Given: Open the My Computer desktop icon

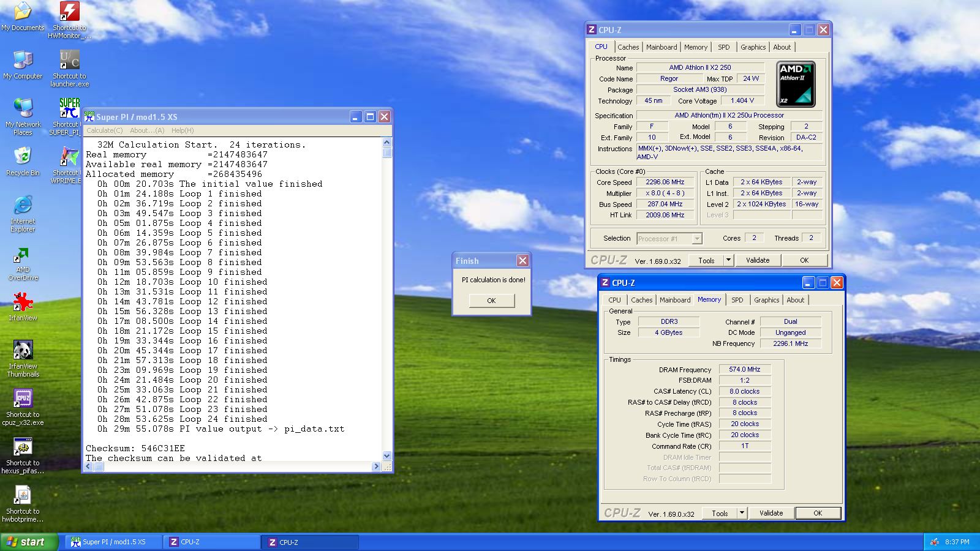Looking at the screenshot, I should pyautogui.click(x=23, y=60).
